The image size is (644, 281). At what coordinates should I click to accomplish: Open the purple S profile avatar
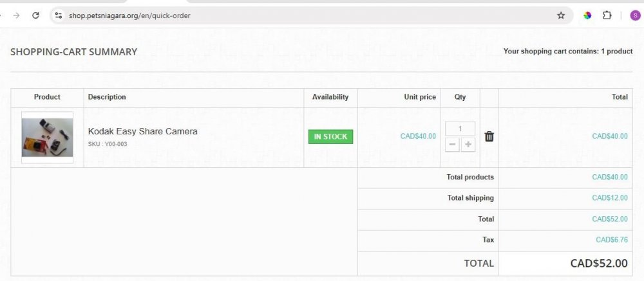tap(635, 15)
